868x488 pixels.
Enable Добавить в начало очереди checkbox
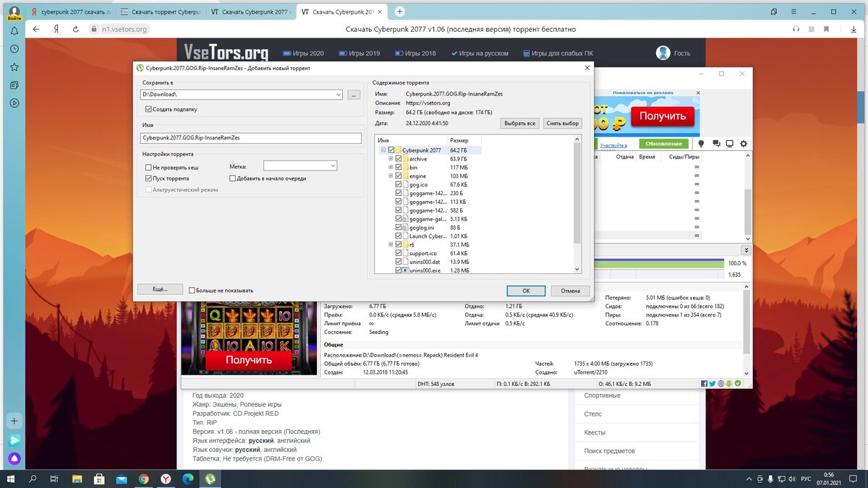pyautogui.click(x=232, y=178)
